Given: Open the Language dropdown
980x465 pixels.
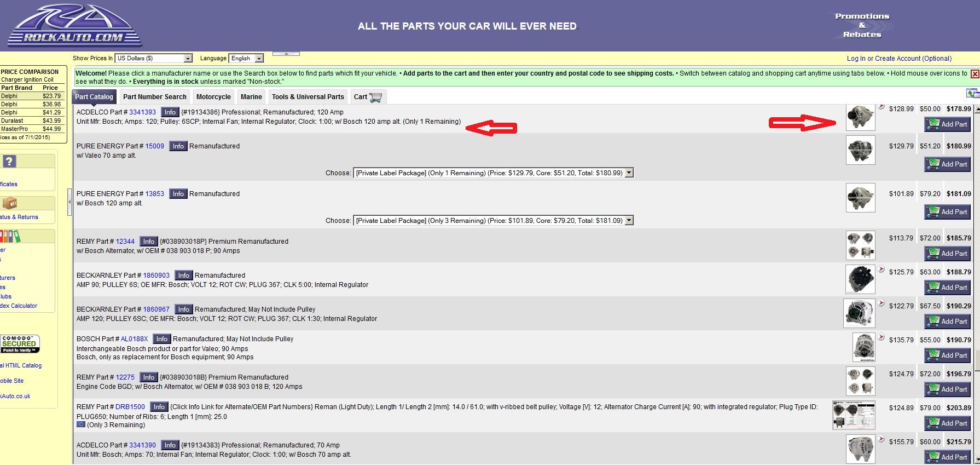Looking at the screenshot, I should 246,58.
